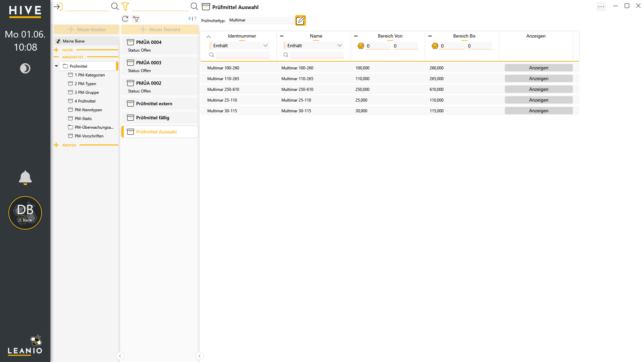Select PM-Statis tree item
This screenshot has width=644, height=362.
(83, 119)
